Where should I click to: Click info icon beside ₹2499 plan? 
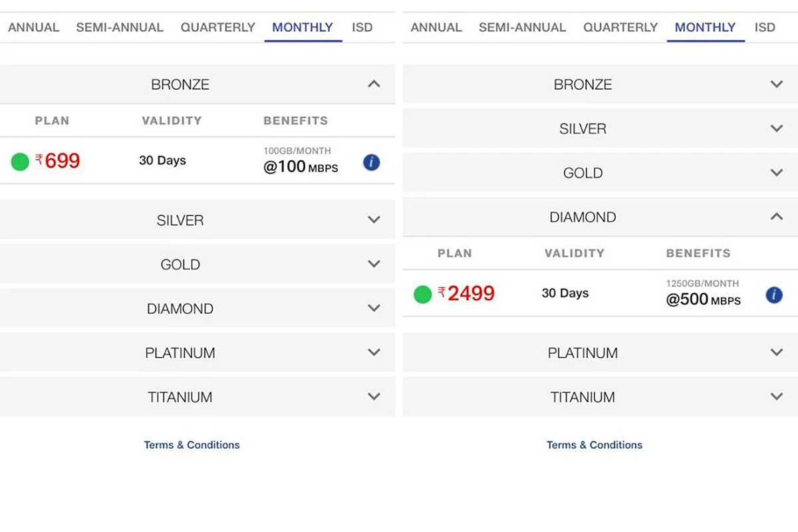click(774, 295)
